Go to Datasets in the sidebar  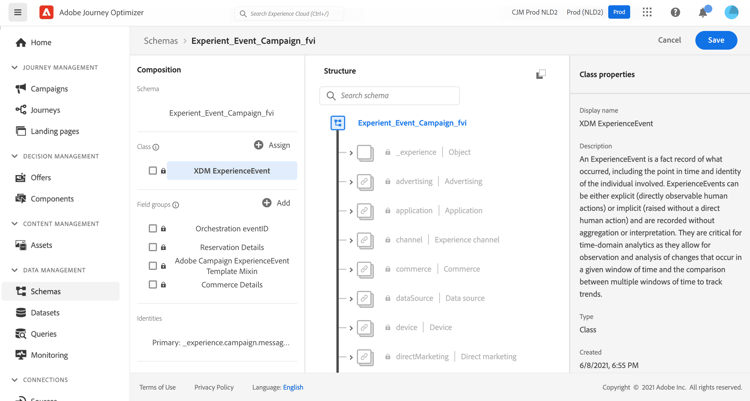pos(45,313)
